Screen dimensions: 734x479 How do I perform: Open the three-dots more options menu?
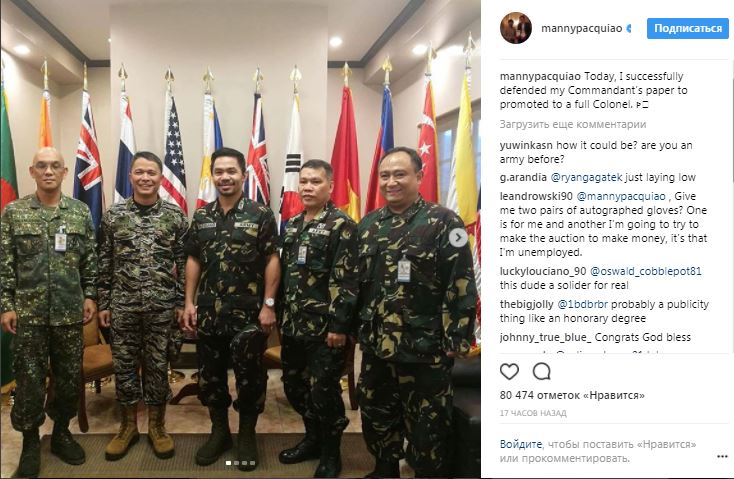pos(722,457)
